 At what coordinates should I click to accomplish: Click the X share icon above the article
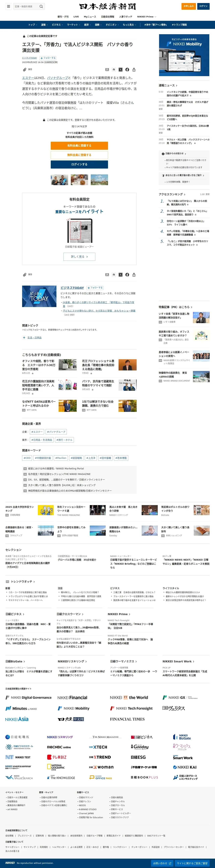pyautogui.click(x=120, y=70)
